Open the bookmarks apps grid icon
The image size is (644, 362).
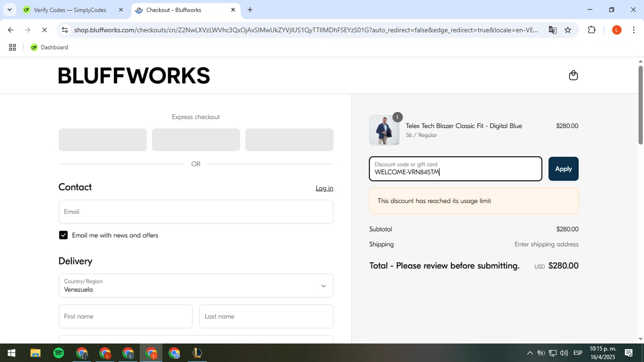(x=12, y=48)
